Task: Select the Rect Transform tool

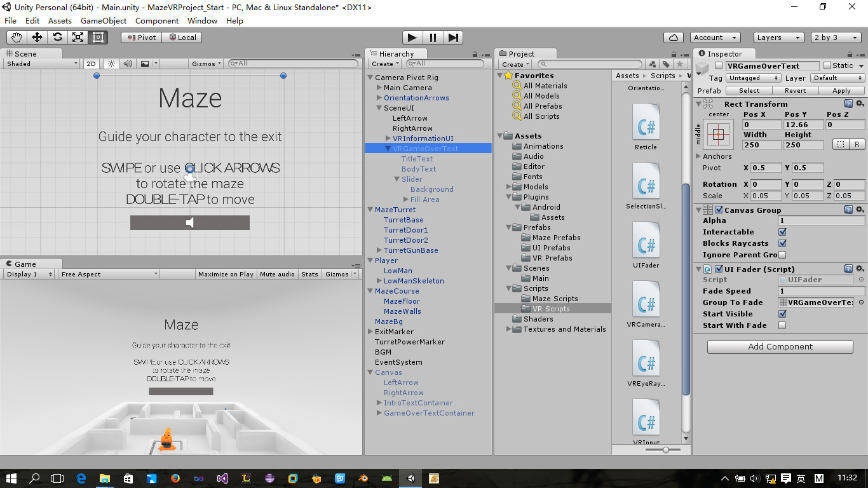Action: point(98,37)
